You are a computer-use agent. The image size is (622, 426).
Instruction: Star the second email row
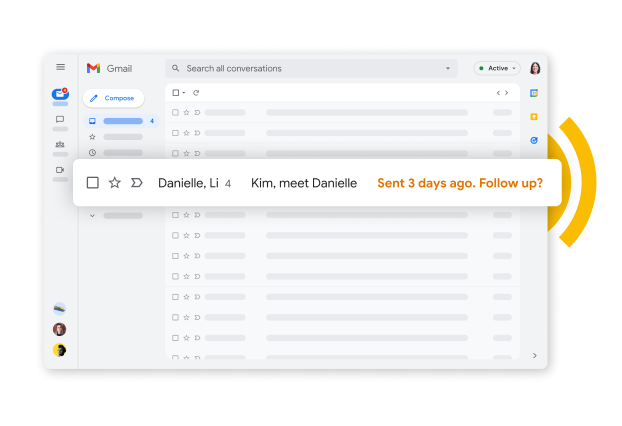coord(186,133)
